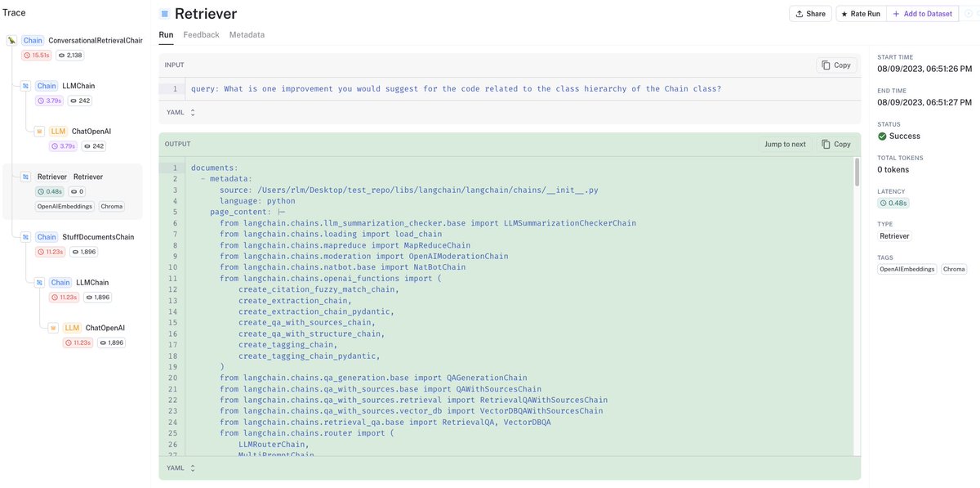Switch to the Run tab
This screenshot has width=980, height=488.
[166, 34]
